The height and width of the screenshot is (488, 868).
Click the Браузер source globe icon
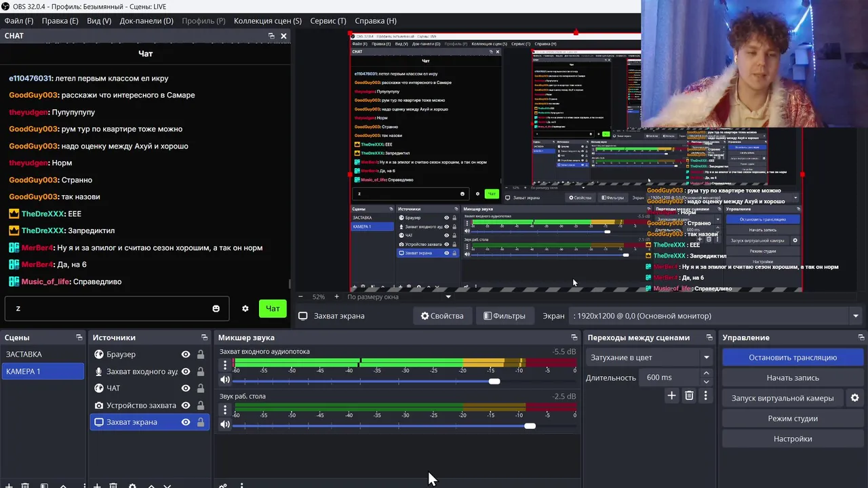click(99, 354)
